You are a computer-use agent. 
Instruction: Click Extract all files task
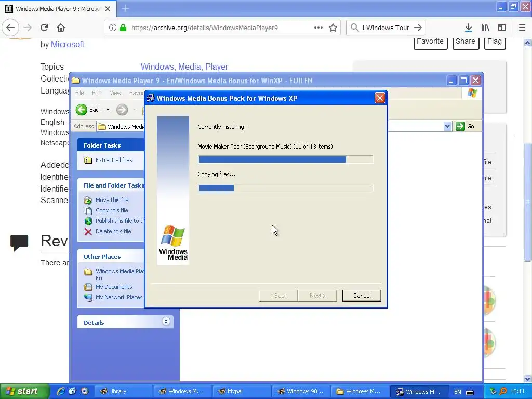(x=114, y=160)
